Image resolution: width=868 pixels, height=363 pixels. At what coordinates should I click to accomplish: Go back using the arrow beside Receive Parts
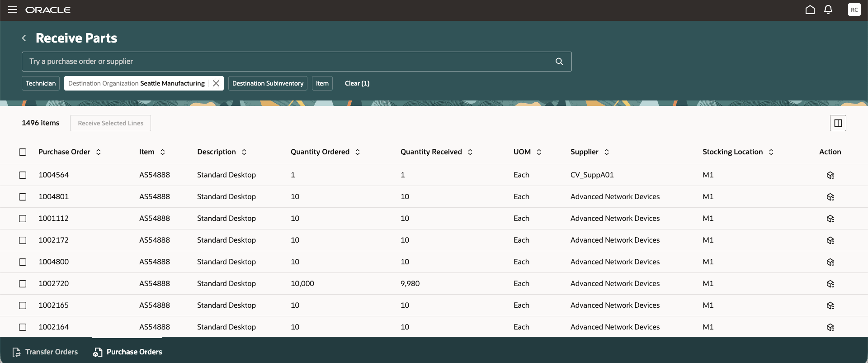24,38
